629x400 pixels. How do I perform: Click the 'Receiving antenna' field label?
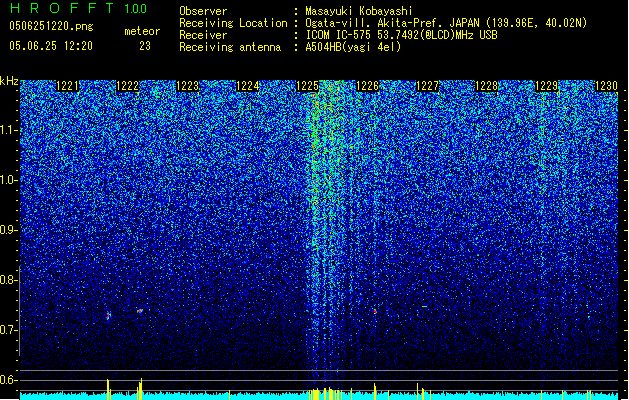(x=230, y=47)
